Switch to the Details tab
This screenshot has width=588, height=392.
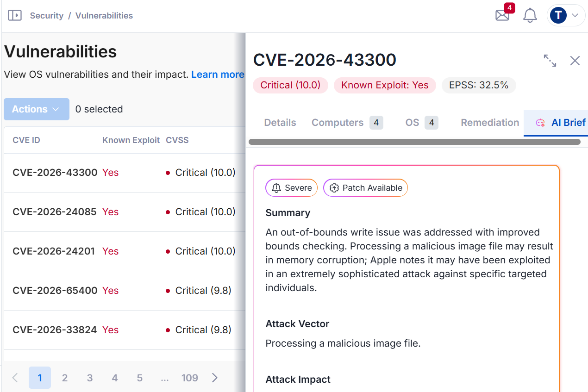[x=280, y=123]
